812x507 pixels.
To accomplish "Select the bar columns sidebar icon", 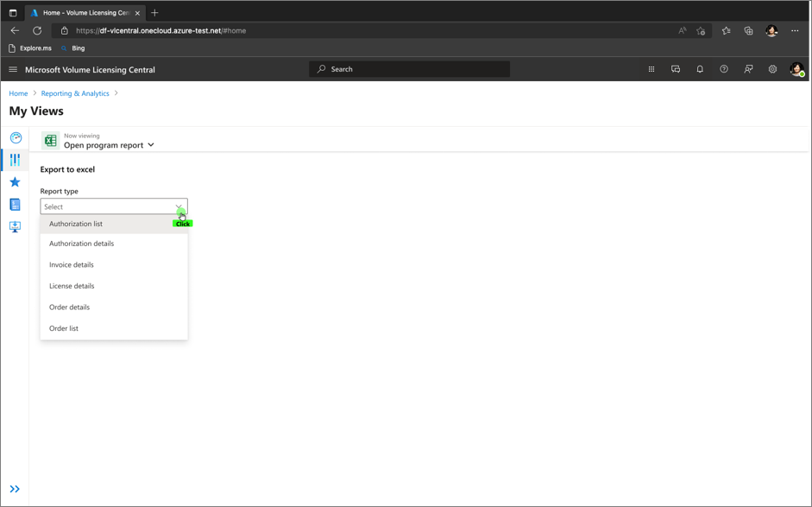I will tap(15, 160).
